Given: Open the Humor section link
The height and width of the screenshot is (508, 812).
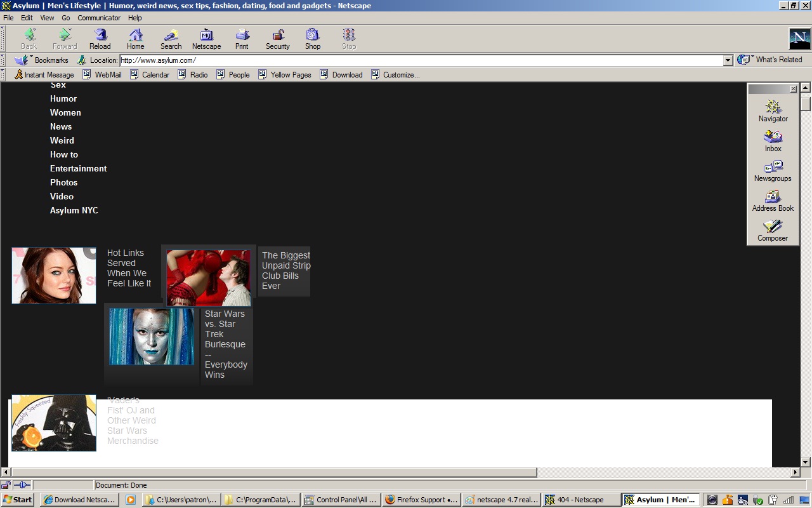Looking at the screenshot, I should coord(63,98).
